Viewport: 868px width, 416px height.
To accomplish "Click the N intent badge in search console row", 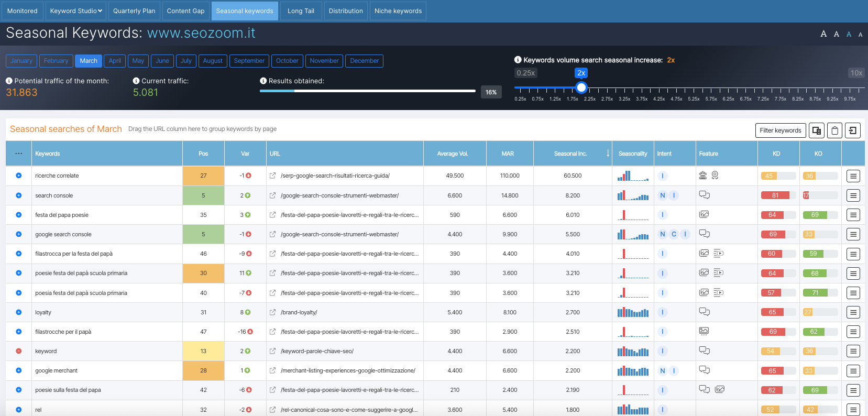I will 663,195.
